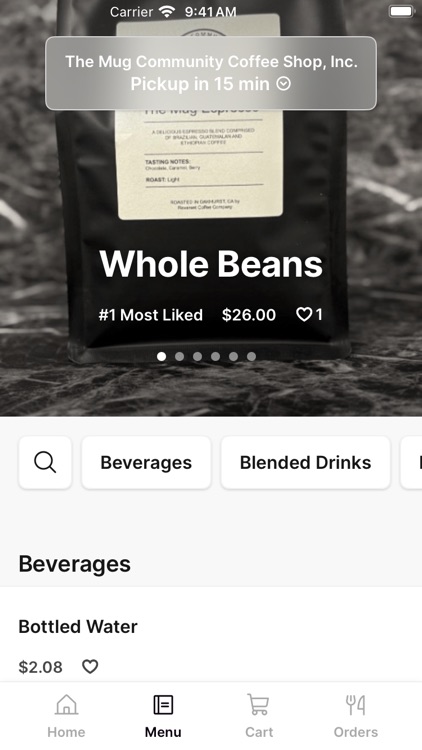Switch to the Orders tab label
422x750 pixels.
[355, 732]
